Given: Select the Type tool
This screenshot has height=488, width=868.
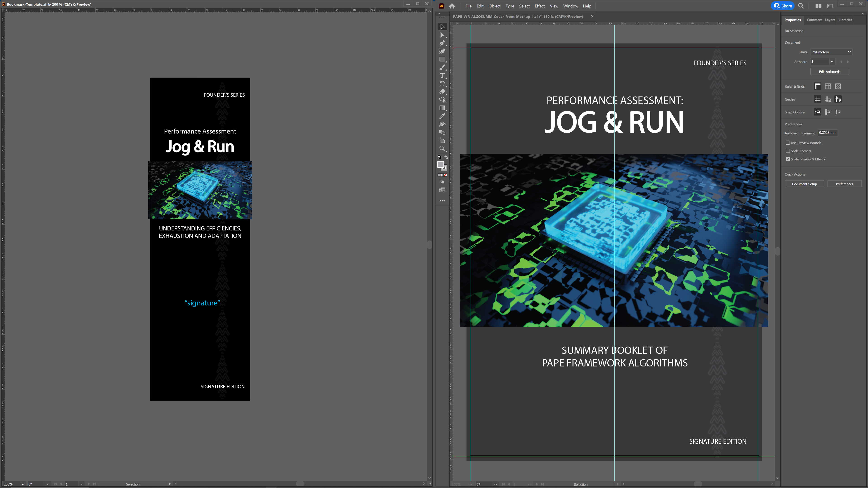Looking at the screenshot, I should pos(442,75).
